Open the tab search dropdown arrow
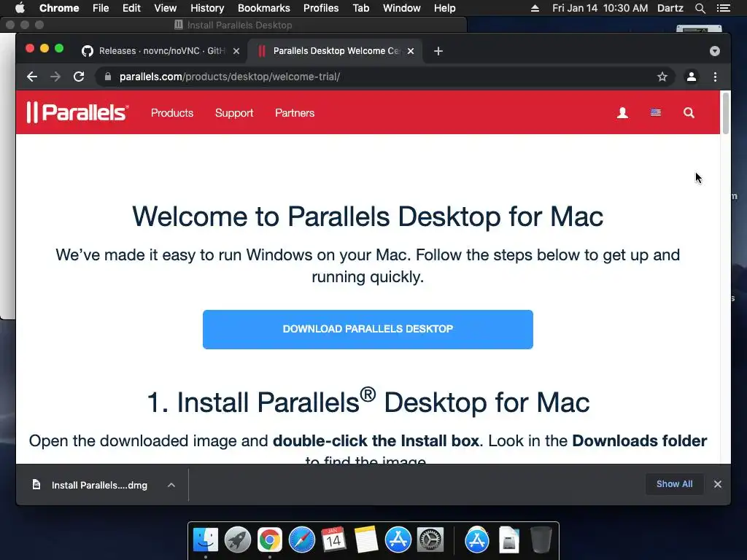Screen dimensions: 747x560 click(x=715, y=51)
